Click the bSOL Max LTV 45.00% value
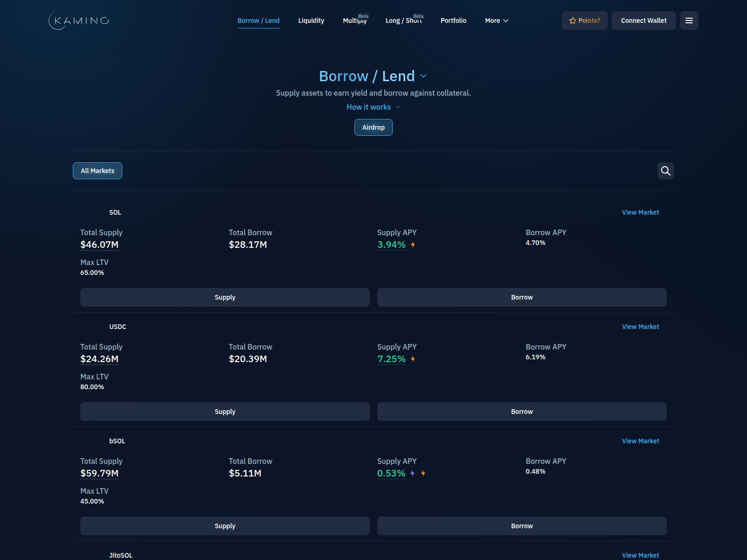 click(92, 501)
